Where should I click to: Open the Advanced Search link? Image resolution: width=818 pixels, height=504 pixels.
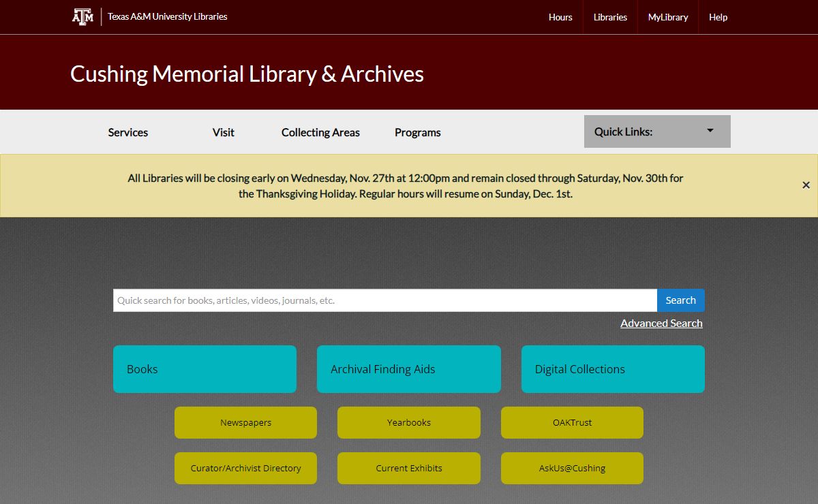(x=661, y=324)
